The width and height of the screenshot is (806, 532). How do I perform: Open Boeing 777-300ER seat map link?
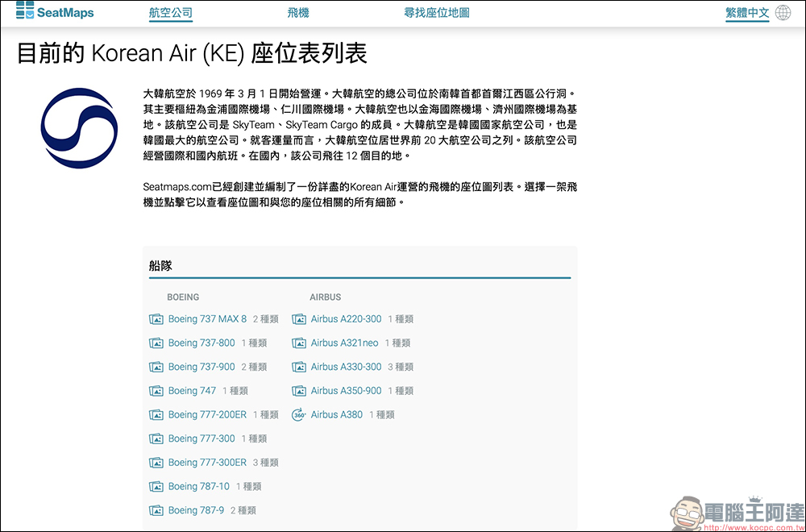click(x=208, y=463)
